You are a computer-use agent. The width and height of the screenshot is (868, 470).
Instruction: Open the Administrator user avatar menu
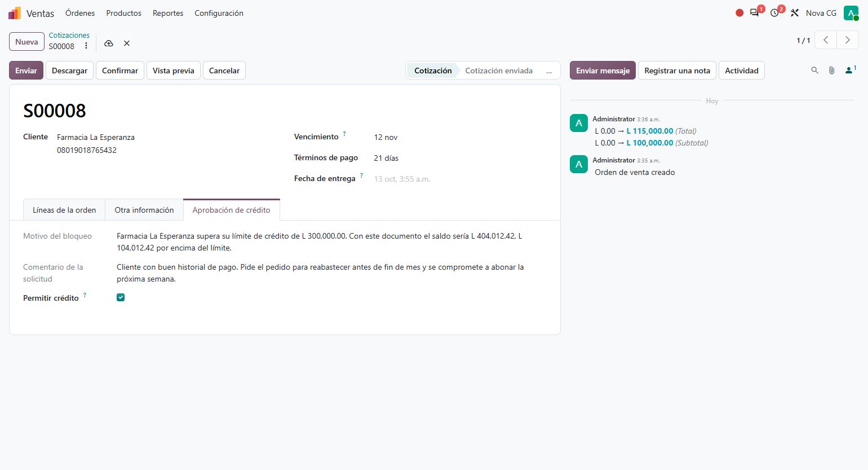(x=851, y=13)
